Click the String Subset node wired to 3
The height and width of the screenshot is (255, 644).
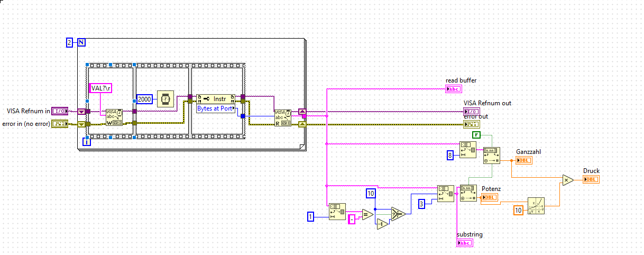point(445,194)
